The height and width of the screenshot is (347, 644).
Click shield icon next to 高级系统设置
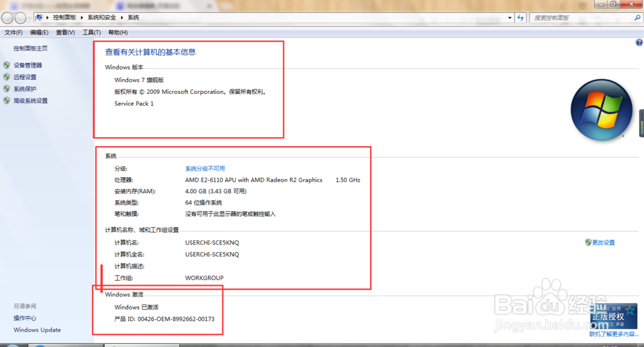click(x=6, y=100)
